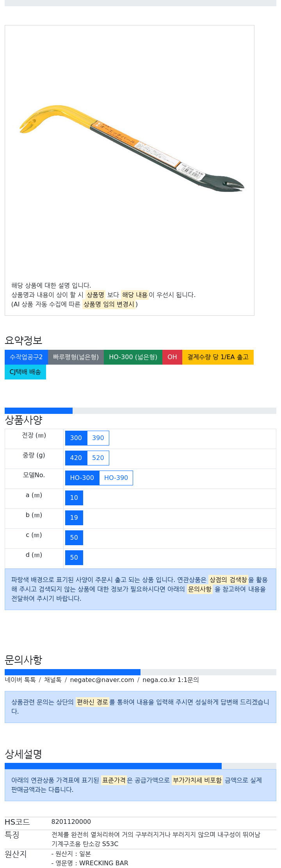
Task: Click the green HO-300 (넓은형) tag
Action: 133,357
